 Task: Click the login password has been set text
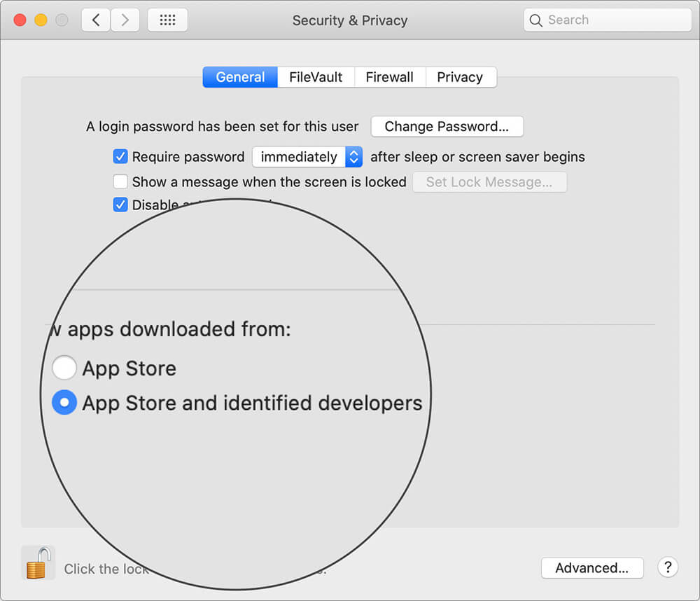tap(223, 127)
